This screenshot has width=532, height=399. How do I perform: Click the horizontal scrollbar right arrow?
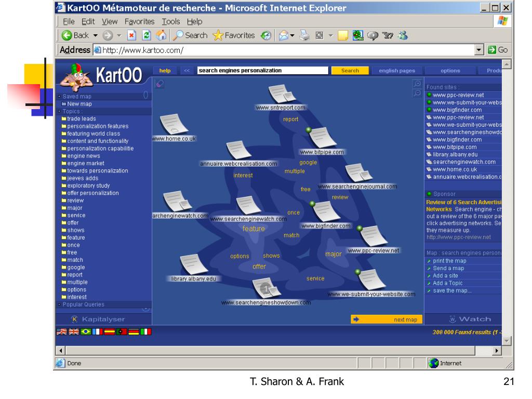(497, 351)
